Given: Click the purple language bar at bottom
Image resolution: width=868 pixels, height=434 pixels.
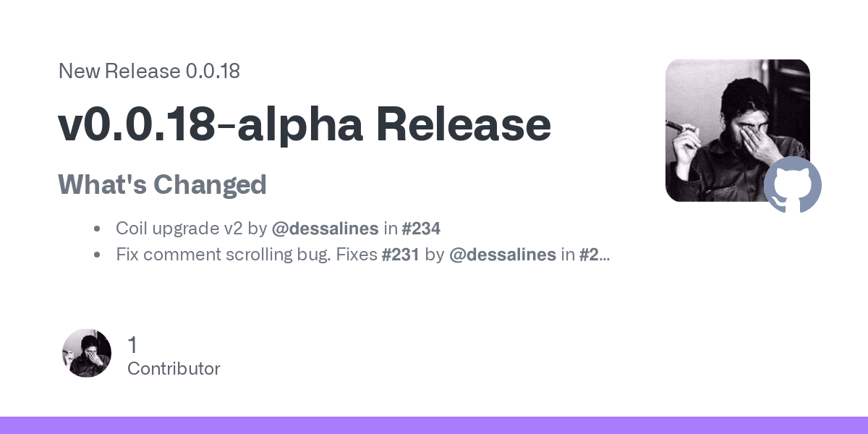Looking at the screenshot, I should pyautogui.click(x=434, y=425).
